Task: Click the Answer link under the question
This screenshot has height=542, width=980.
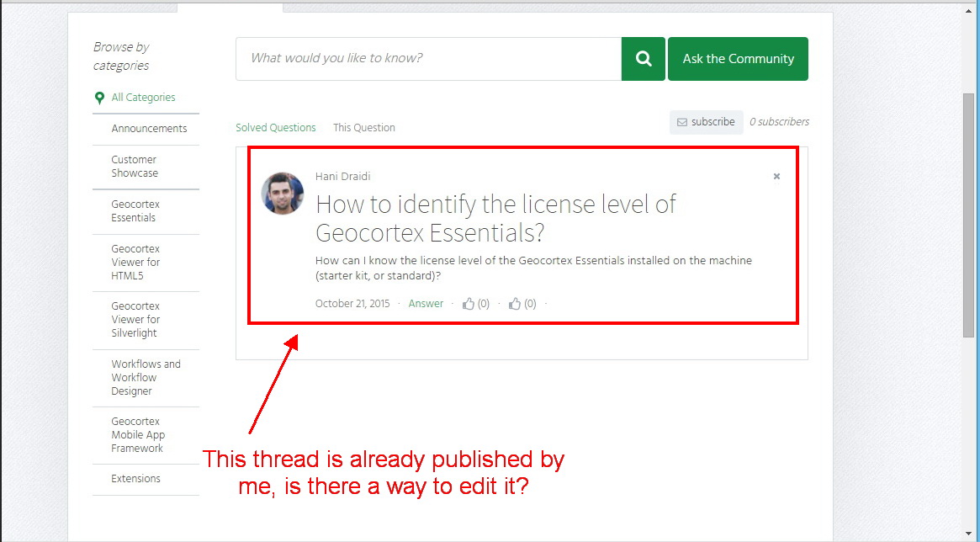Action: tap(426, 304)
